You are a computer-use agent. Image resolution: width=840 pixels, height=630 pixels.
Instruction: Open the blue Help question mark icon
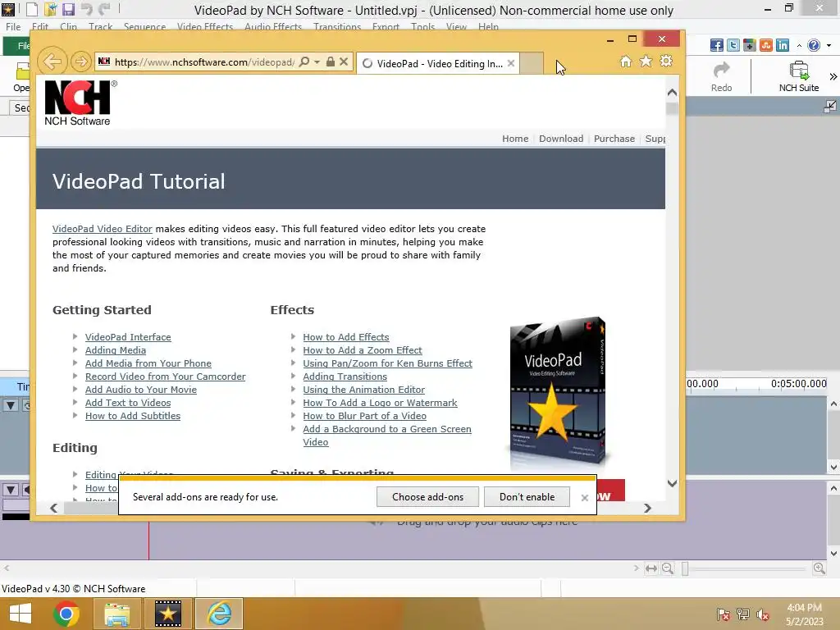814,45
